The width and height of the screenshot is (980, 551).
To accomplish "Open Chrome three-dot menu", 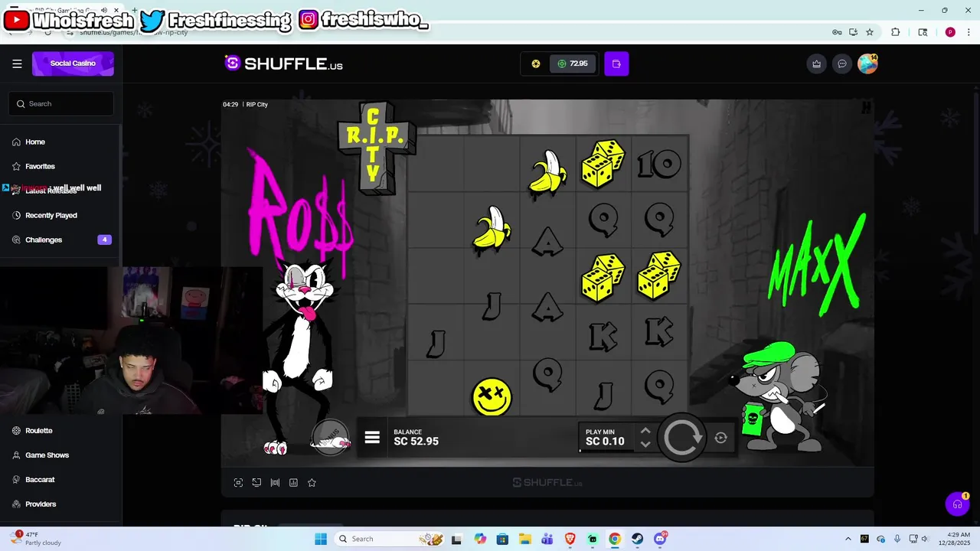I will [967, 32].
